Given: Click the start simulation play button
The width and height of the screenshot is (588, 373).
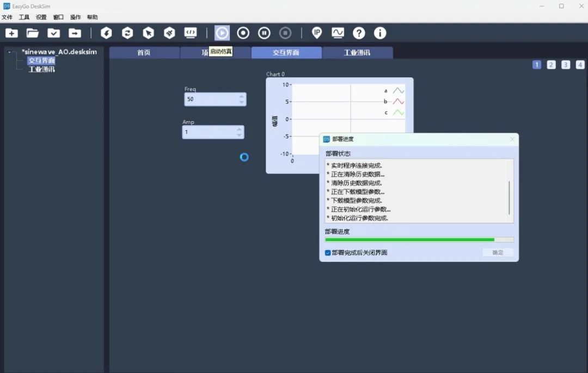Looking at the screenshot, I should [x=222, y=33].
